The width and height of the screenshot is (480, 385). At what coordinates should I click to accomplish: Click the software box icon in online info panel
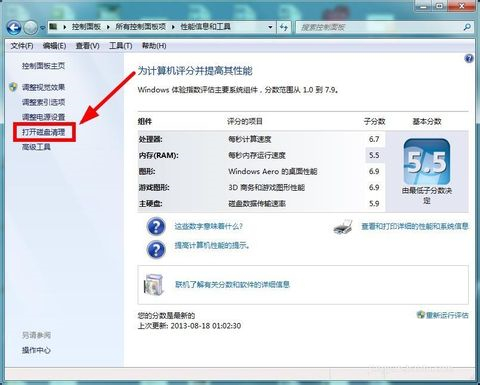(x=154, y=285)
